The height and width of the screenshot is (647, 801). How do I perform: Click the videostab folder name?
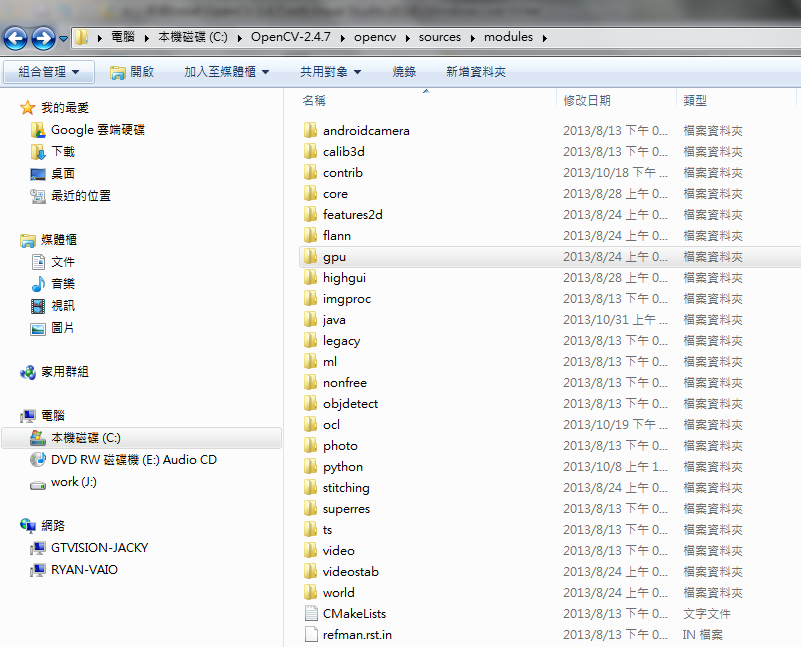tap(350, 571)
